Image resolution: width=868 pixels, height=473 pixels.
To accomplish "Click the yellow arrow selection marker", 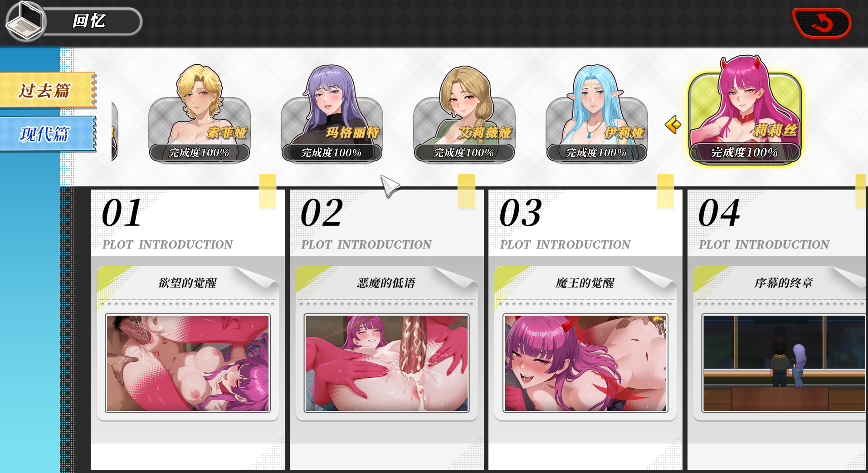I will 673,125.
